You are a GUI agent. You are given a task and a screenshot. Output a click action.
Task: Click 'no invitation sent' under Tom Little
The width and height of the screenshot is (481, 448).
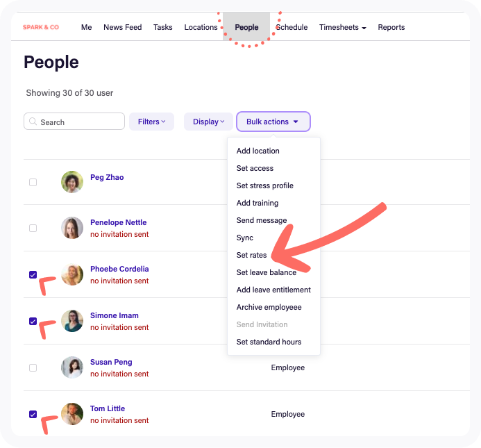(119, 420)
